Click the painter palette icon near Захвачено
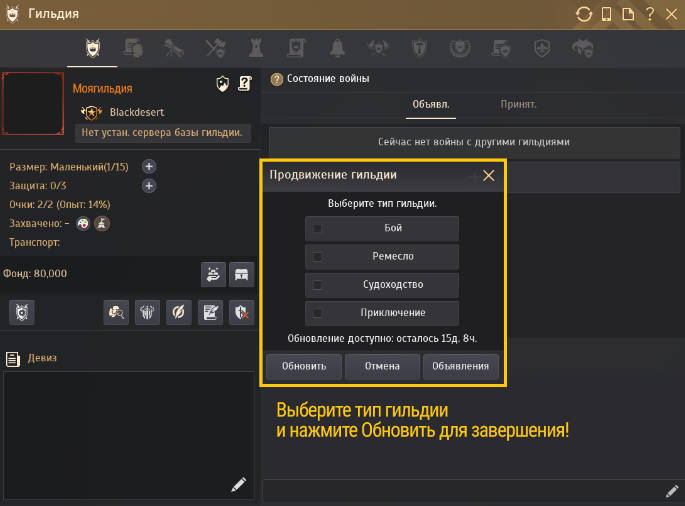 (x=83, y=224)
